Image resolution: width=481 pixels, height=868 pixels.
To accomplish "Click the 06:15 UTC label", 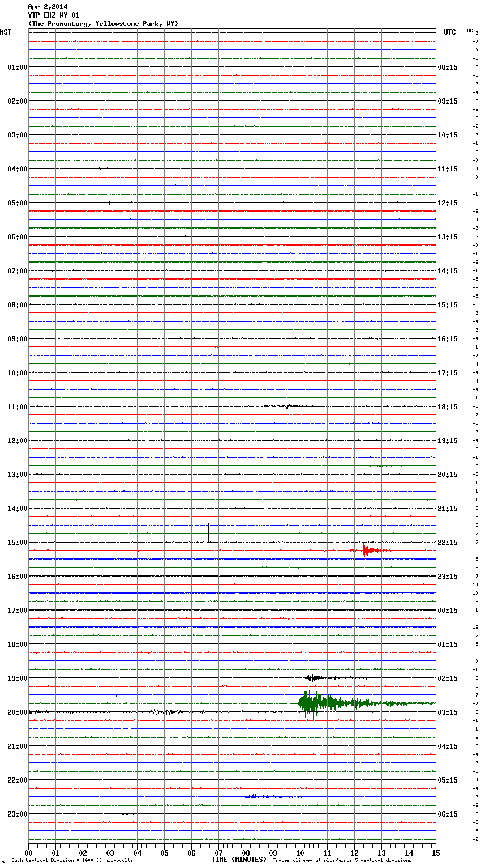I will [448, 814].
